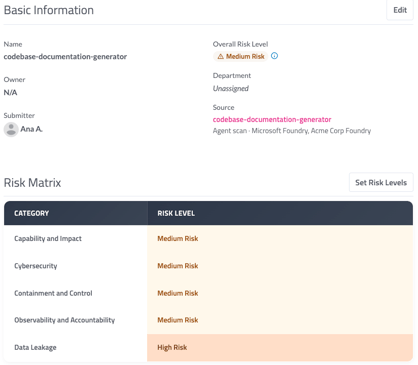418x365 pixels.
Task: Open the Set Risk Levels button
Action: [381, 182]
